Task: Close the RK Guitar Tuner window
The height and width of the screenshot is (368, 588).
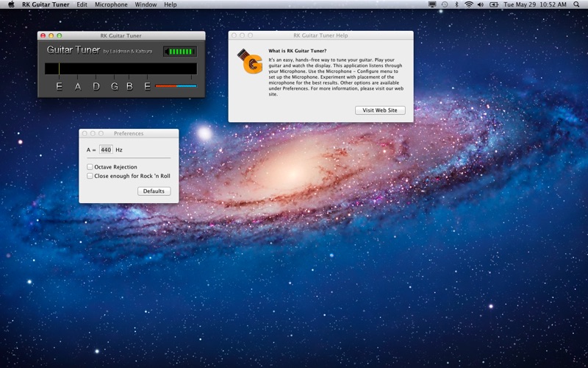Action: pyautogui.click(x=43, y=35)
